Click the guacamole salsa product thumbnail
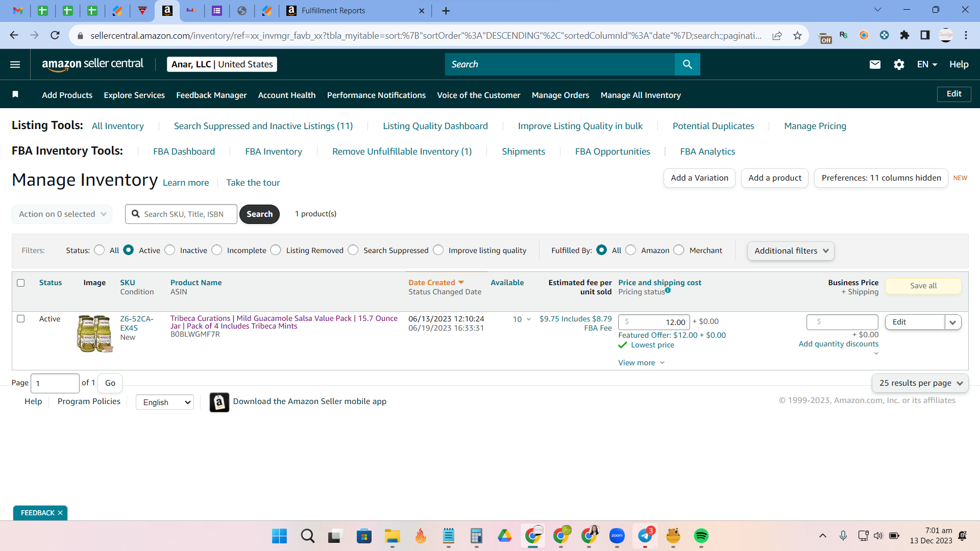Screen dimensions: 980x551 [94, 334]
